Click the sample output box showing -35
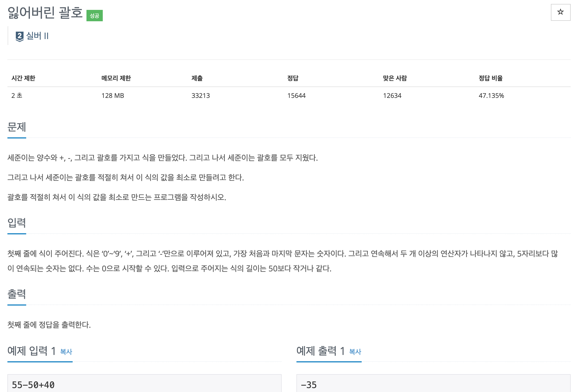Viewport: 585px width, 392px height. click(x=433, y=384)
